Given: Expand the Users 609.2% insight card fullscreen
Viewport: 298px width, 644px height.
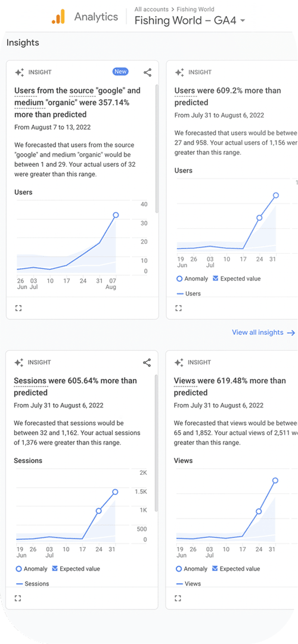Looking at the screenshot, I should coord(178,308).
